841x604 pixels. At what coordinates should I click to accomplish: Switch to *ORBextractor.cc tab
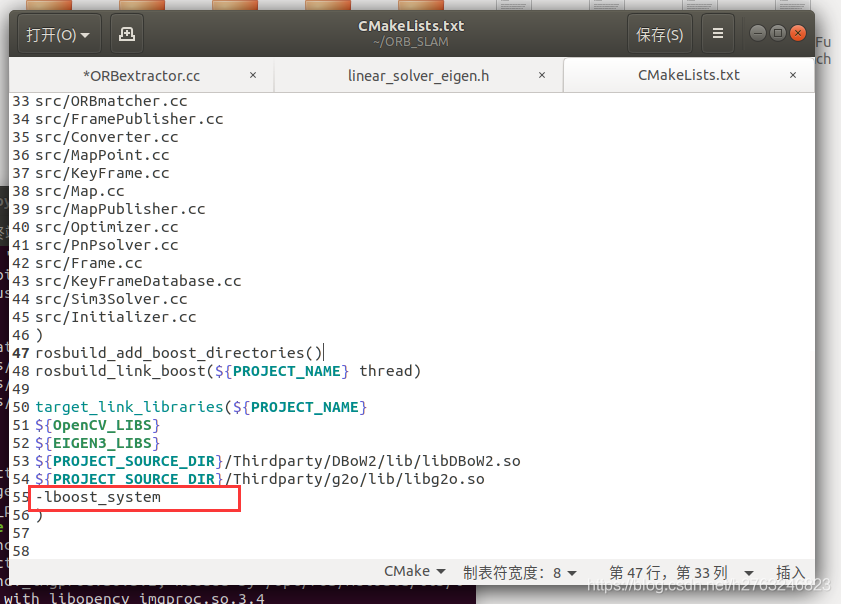coord(142,76)
